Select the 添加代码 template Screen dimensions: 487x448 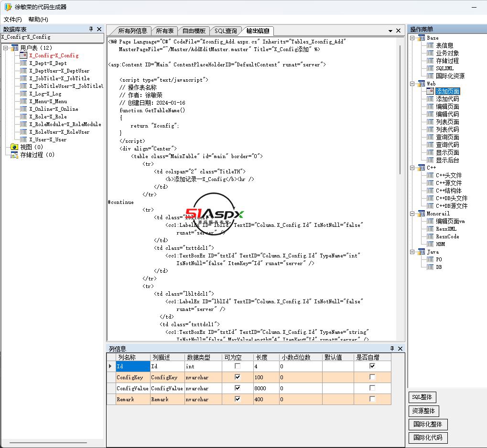point(447,99)
